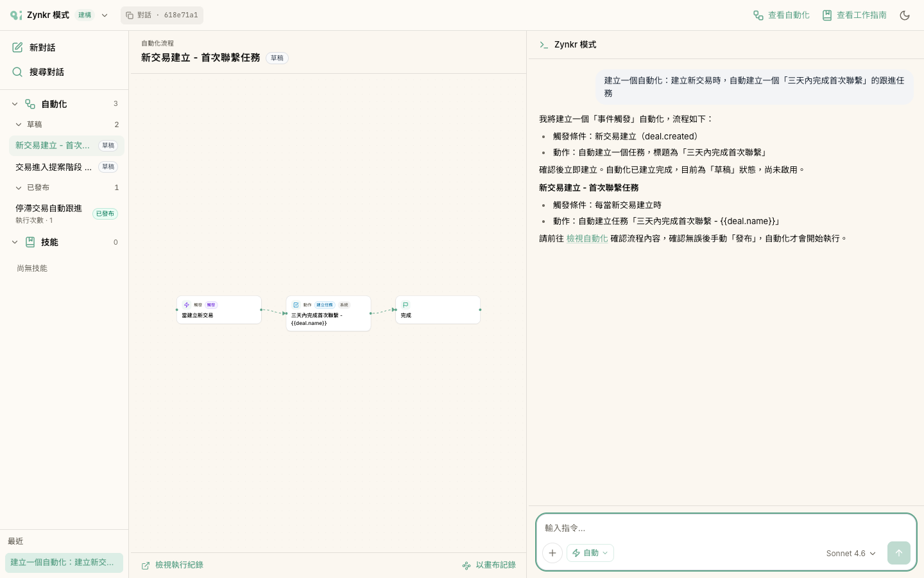924x578 pixels.
Task: Click the 建立任務 tag on action node
Action: pyautogui.click(x=325, y=305)
